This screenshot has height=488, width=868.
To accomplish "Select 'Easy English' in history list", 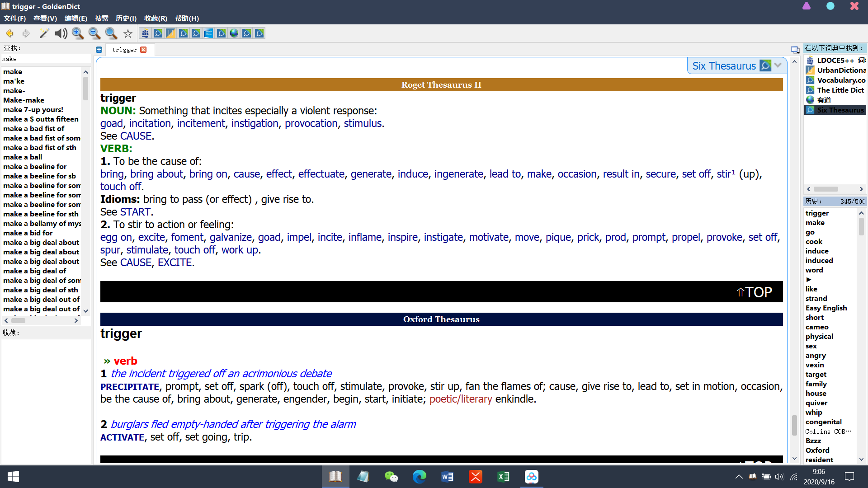I will point(826,308).
